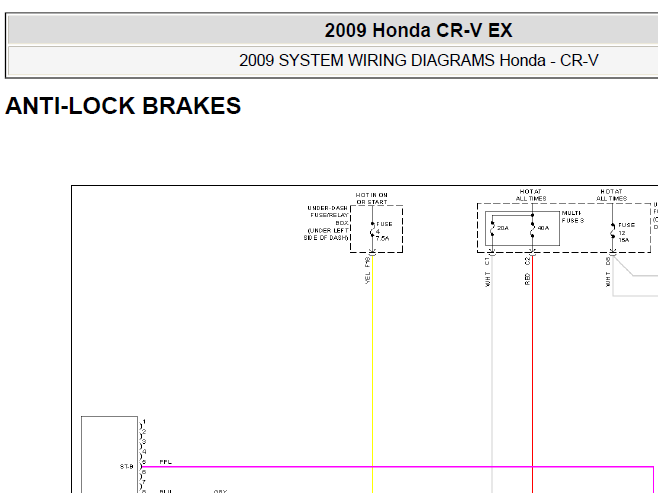This screenshot has height=493, width=658.
Task: Click the purple horizontal wire
Action: coord(398,467)
